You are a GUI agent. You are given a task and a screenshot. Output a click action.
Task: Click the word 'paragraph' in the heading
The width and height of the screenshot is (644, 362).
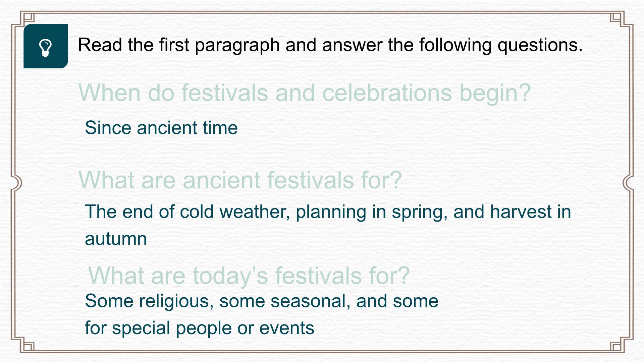click(x=237, y=46)
